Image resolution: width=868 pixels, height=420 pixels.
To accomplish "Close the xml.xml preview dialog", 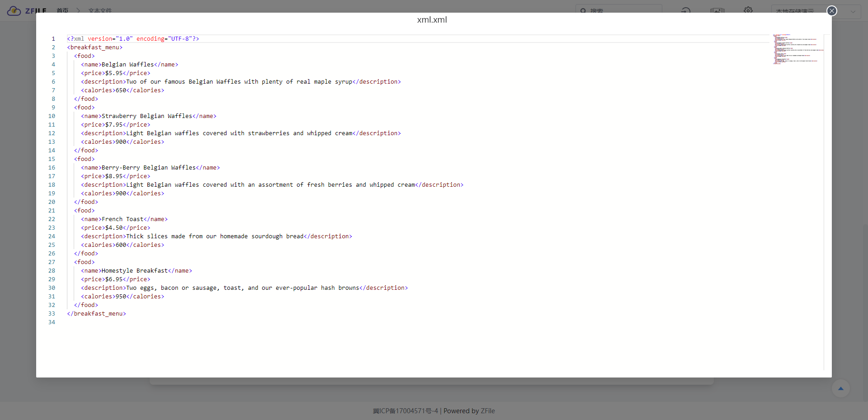I will click(x=831, y=11).
